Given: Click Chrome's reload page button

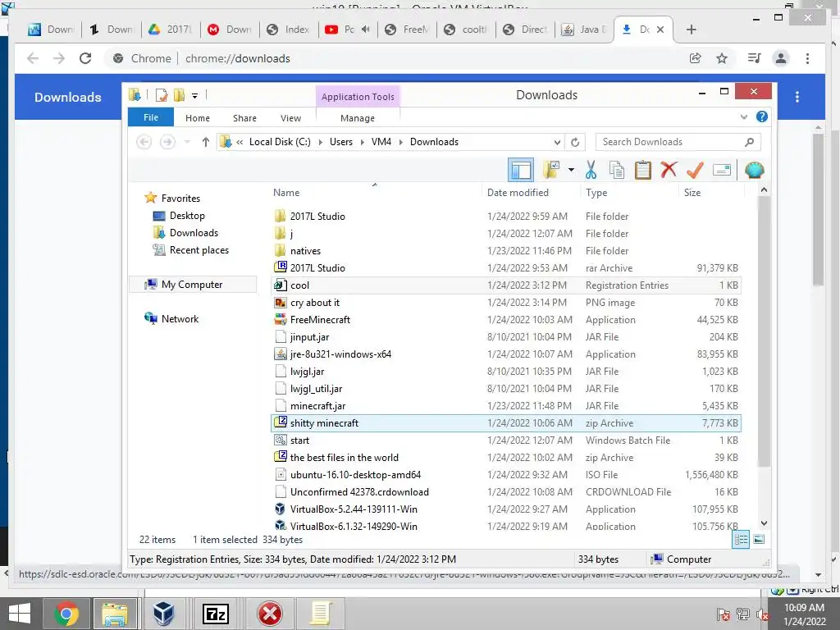Looking at the screenshot, I should [x=85, y=58].
